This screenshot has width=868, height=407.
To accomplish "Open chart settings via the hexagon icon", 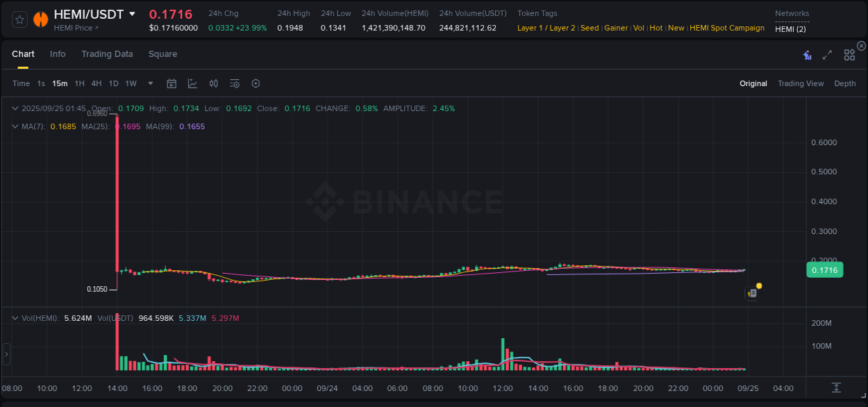I will pos(256,83).
